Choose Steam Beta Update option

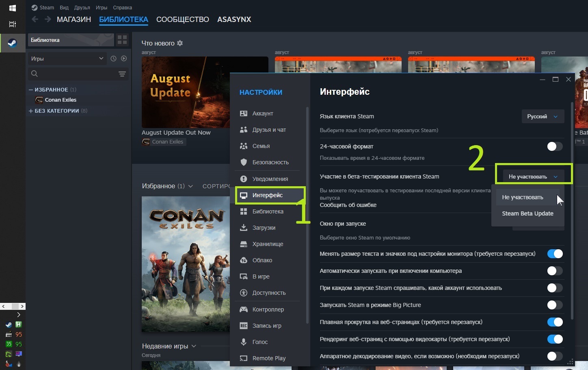coord(527,213)
